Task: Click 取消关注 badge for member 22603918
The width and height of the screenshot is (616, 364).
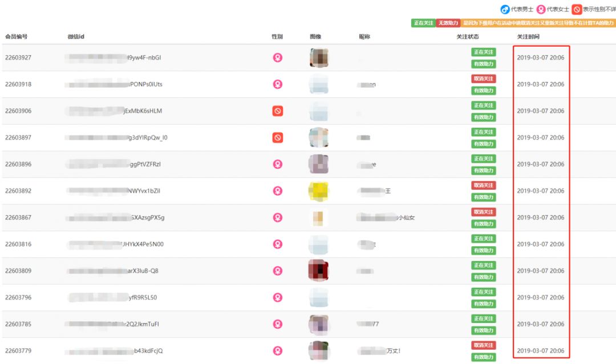Action: click(483, 79)
